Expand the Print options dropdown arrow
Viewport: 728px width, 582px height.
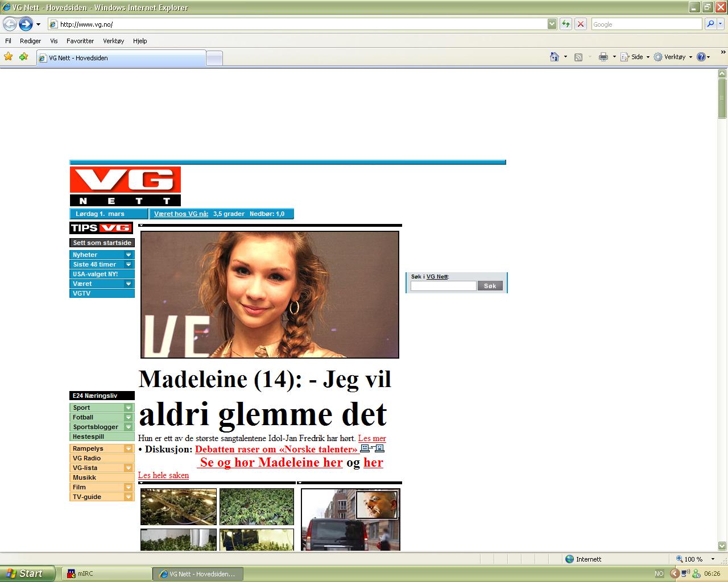pos(614,57)
